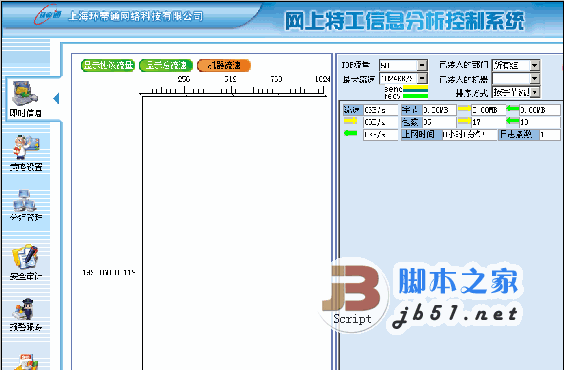Click the 上海环带铺网络科技有限公司 company name
The image size is (564, 370).
coord(136,16)
